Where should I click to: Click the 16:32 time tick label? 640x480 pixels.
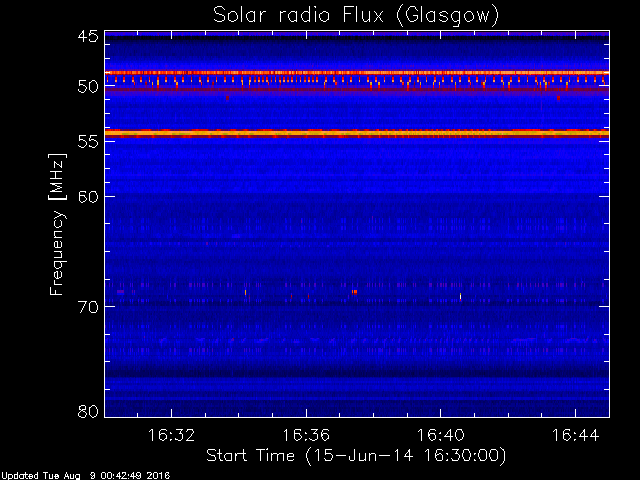point(171,435)
